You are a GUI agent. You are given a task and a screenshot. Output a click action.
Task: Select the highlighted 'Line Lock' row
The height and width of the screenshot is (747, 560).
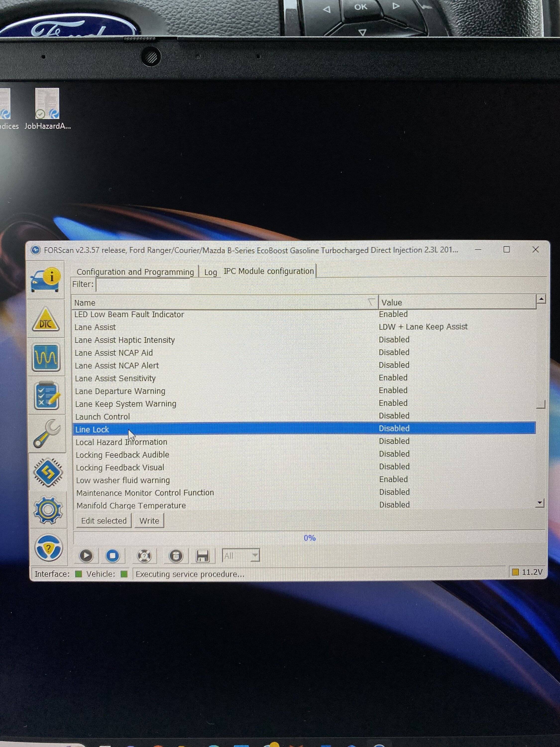click(304, 429)
